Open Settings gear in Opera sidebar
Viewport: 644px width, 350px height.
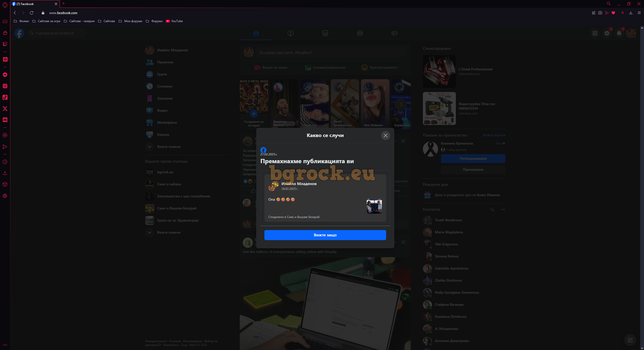click(5, 196)
